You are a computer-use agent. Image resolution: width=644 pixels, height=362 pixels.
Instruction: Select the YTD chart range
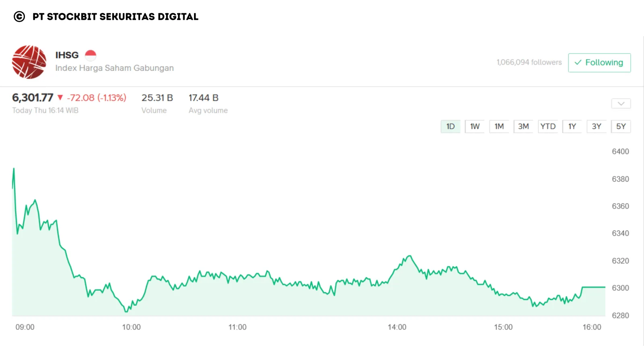point(548,126)
